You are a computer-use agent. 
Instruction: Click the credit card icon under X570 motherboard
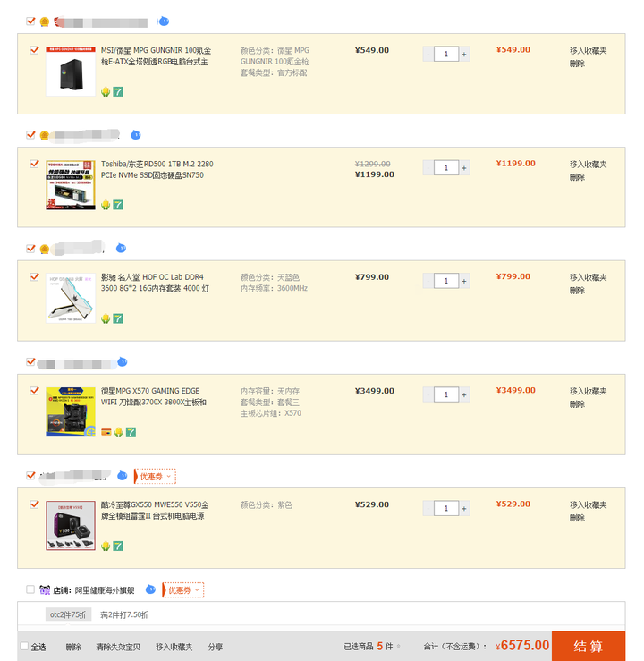tap(106, 432)
